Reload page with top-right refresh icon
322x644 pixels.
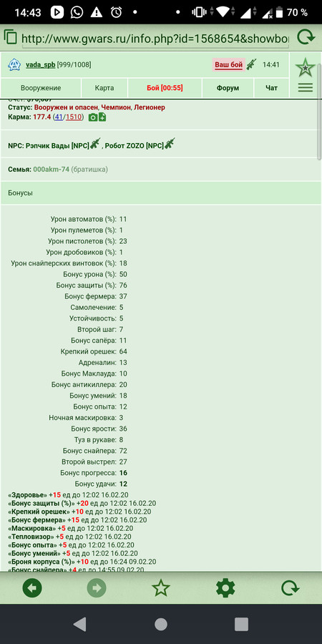305,37
